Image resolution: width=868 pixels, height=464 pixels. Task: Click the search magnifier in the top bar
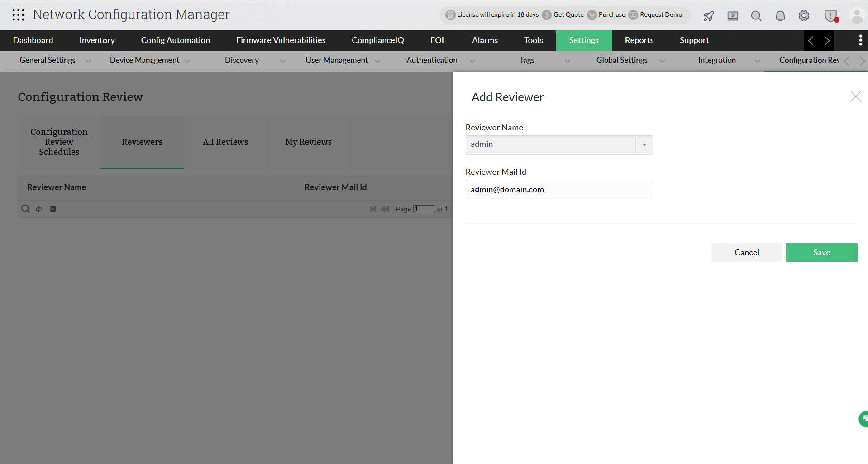[x=756, y=16]
